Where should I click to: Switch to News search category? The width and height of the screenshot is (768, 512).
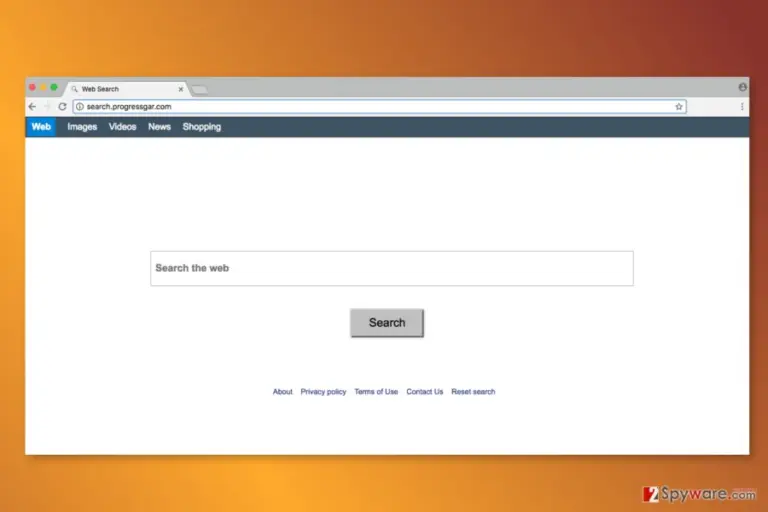point(159,127)
